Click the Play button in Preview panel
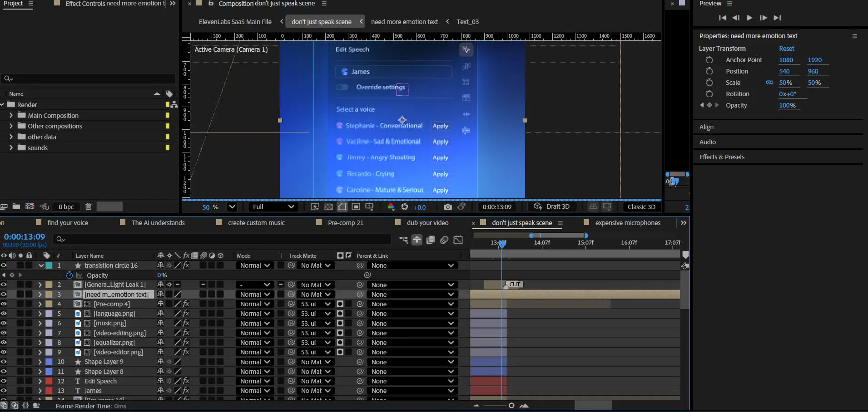 coord(749,18)
